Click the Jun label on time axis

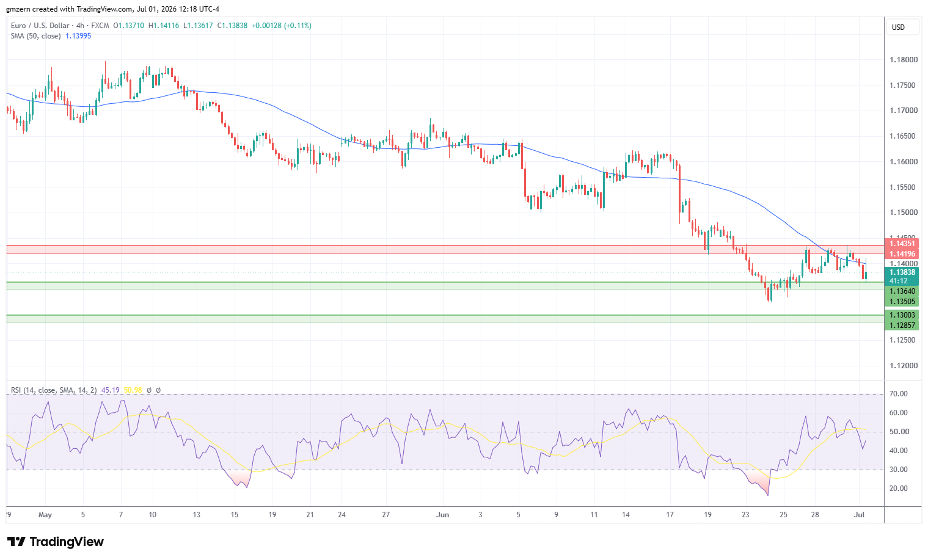tap(443, 515)
